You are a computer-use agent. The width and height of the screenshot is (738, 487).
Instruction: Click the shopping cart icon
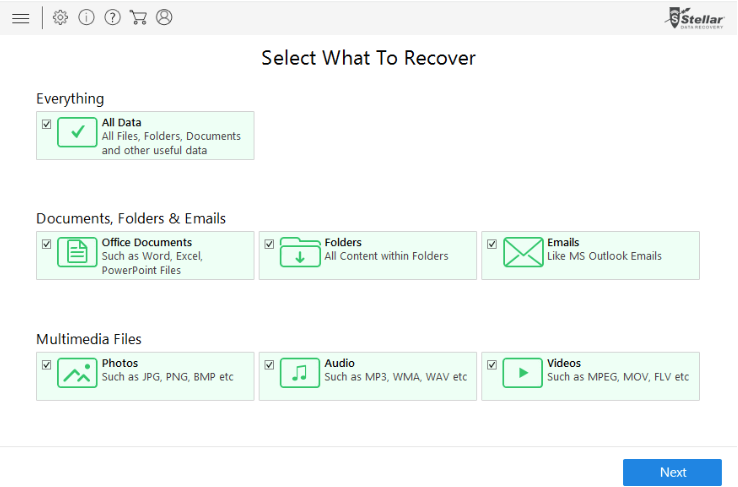(x=138, y=17)
